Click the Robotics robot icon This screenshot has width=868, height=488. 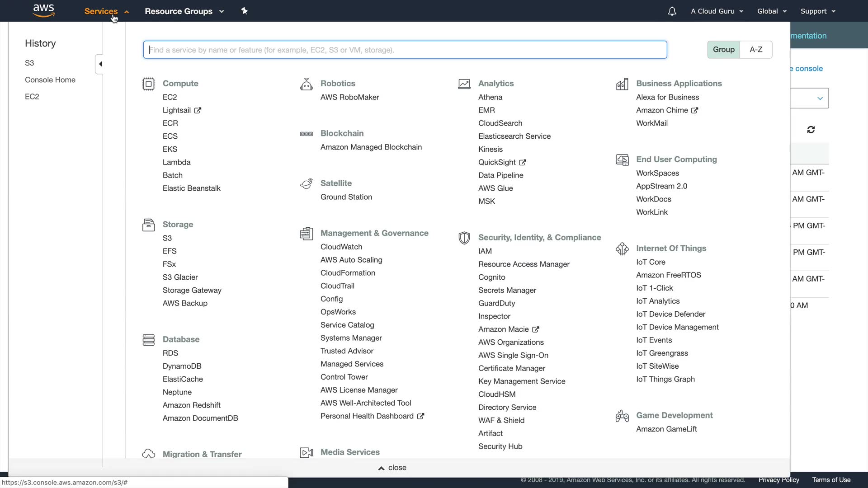pos(306,84)
